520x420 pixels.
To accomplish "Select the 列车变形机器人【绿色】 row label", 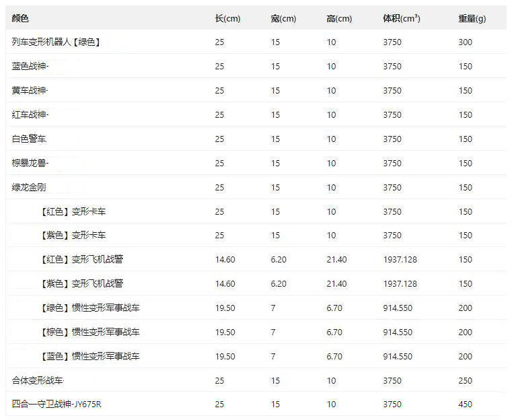I will (x=57, y=42).
